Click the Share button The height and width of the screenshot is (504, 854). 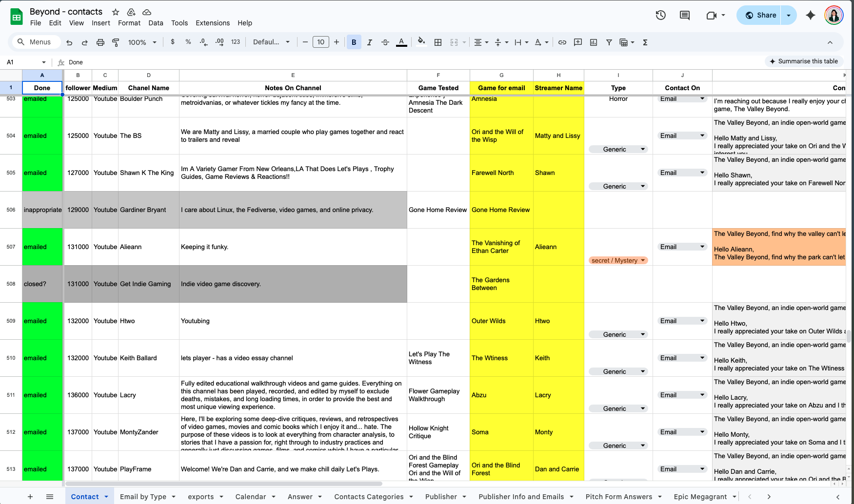point(760,15)
